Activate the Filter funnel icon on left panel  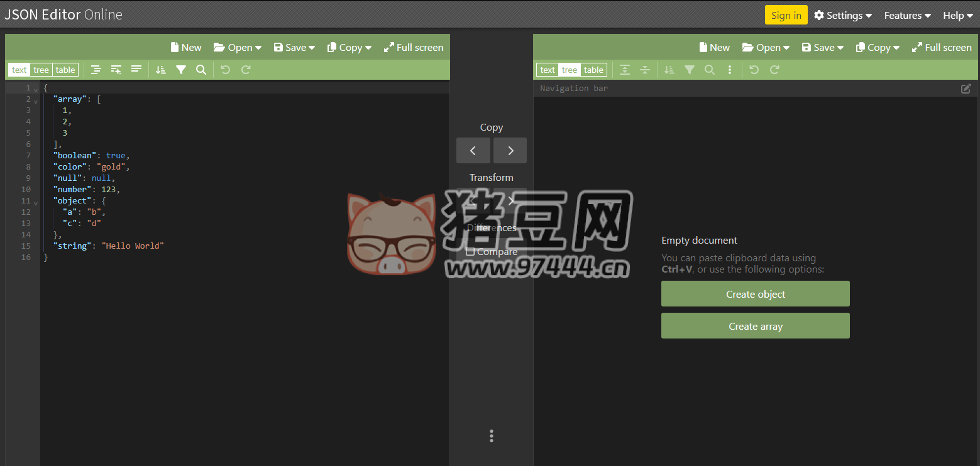(181, 69)
